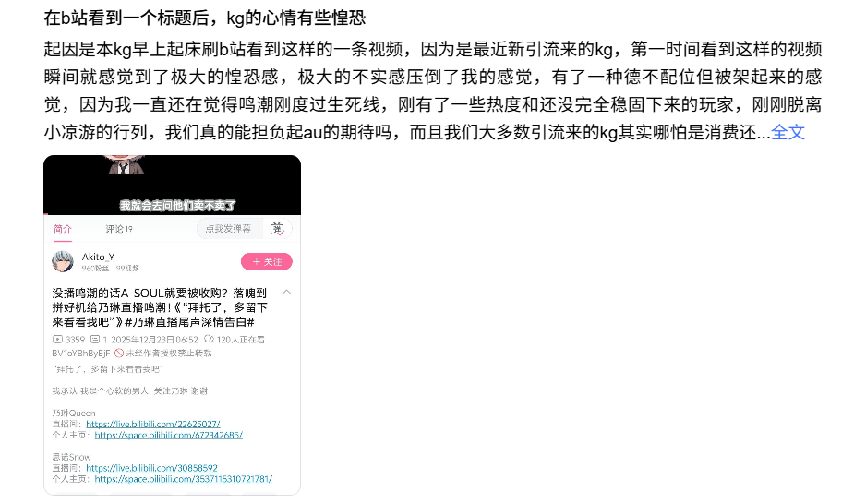This screenshot has height=504, width=854.
Task: Switch to the 评论 19 tab
Action: (119, 229)
